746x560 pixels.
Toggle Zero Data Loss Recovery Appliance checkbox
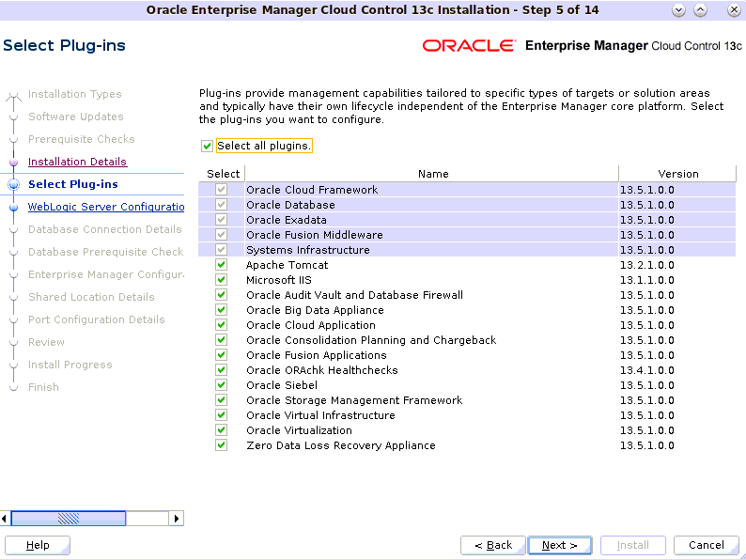point(221,445)
